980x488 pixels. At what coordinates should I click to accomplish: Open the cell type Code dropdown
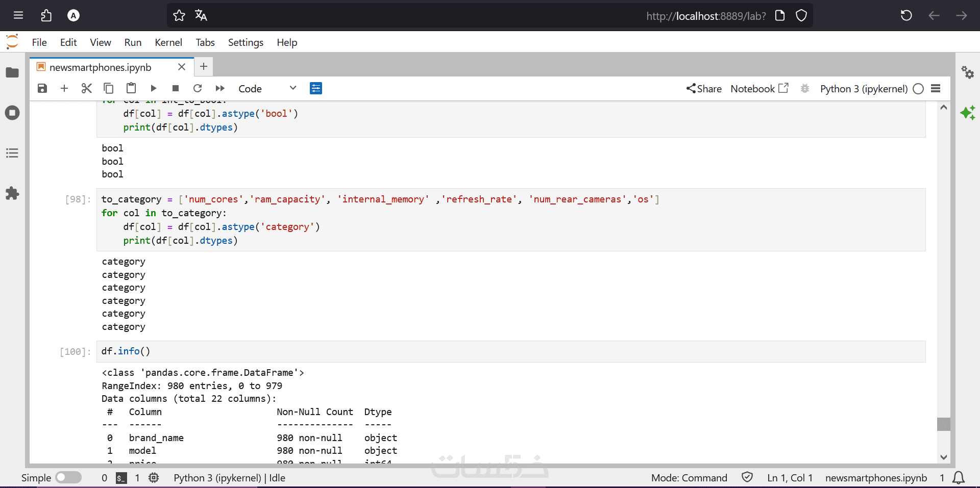click(267, 89)
